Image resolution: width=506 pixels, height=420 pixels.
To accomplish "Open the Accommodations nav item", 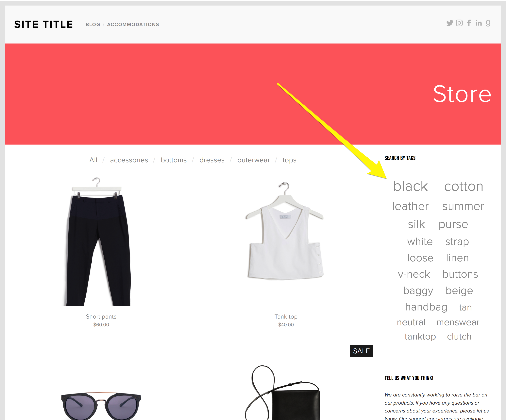I will pyautogui.click(x=133, y=25).
